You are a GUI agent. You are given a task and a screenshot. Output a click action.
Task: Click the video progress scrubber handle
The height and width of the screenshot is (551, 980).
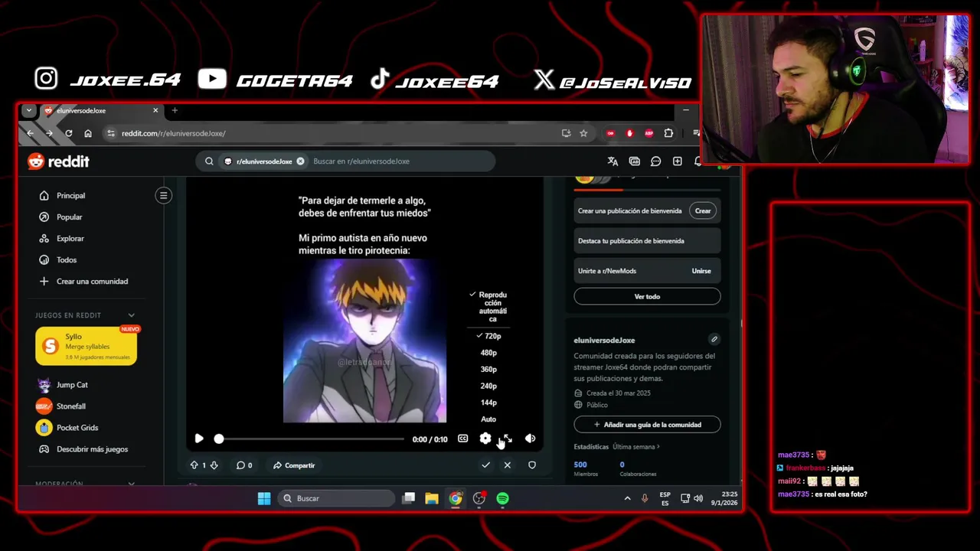point(219,439)
